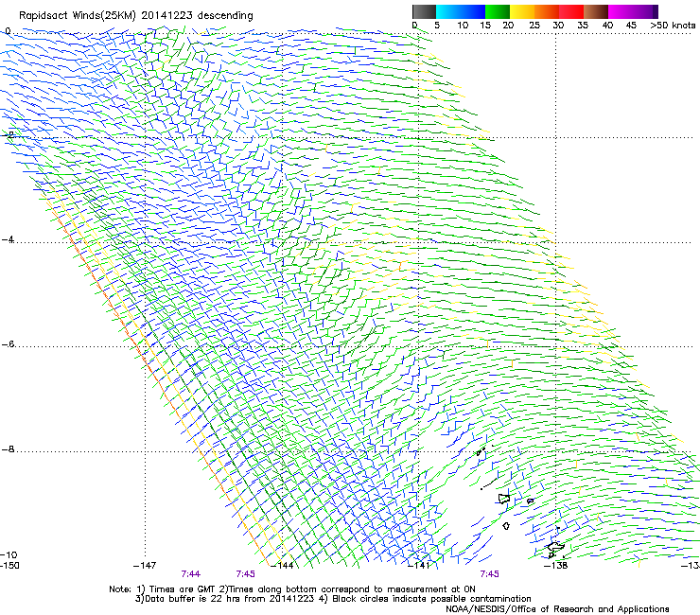Click the green 15-20 knots color band
Image resolution: width=700 pixels, height=615 pixels.
pyautogui.click(x=498, y=11)
